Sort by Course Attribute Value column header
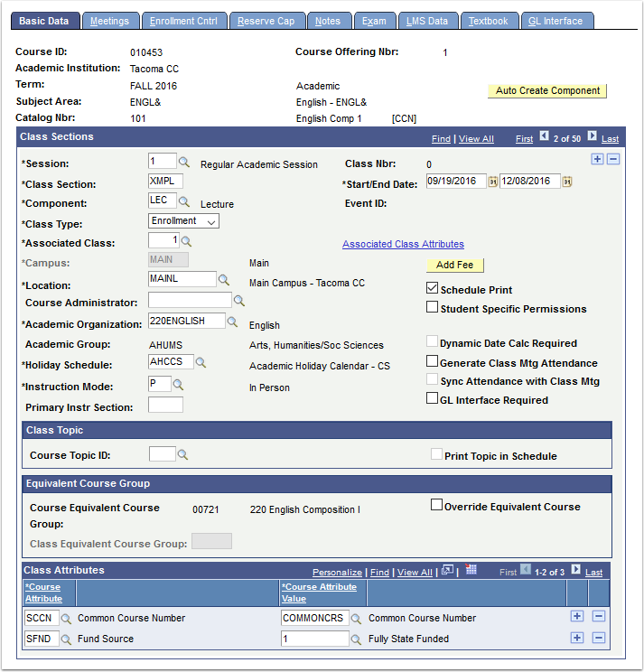 point(319,593)
